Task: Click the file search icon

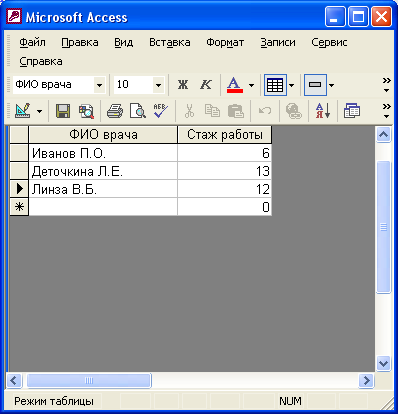Action: (x=86, y=111)
